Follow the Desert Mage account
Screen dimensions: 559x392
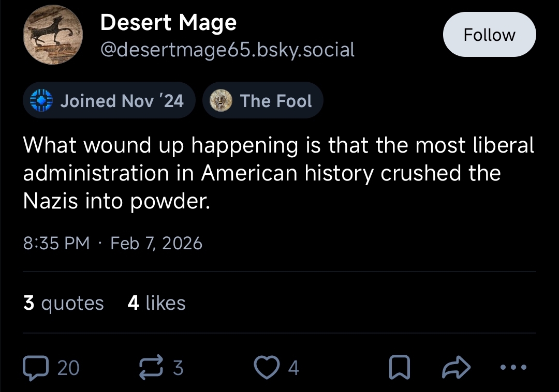pyautogui.click(x=489, y=35)
